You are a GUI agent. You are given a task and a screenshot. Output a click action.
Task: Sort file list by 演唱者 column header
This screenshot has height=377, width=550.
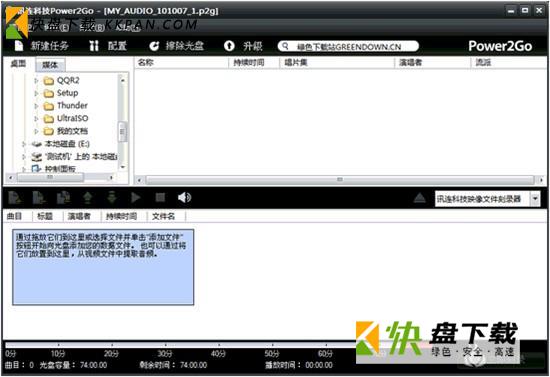pos(433,63)
